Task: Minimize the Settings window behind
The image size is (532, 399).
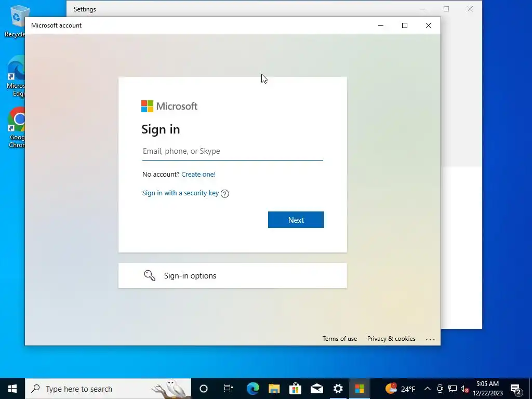Action: (422, 9)
